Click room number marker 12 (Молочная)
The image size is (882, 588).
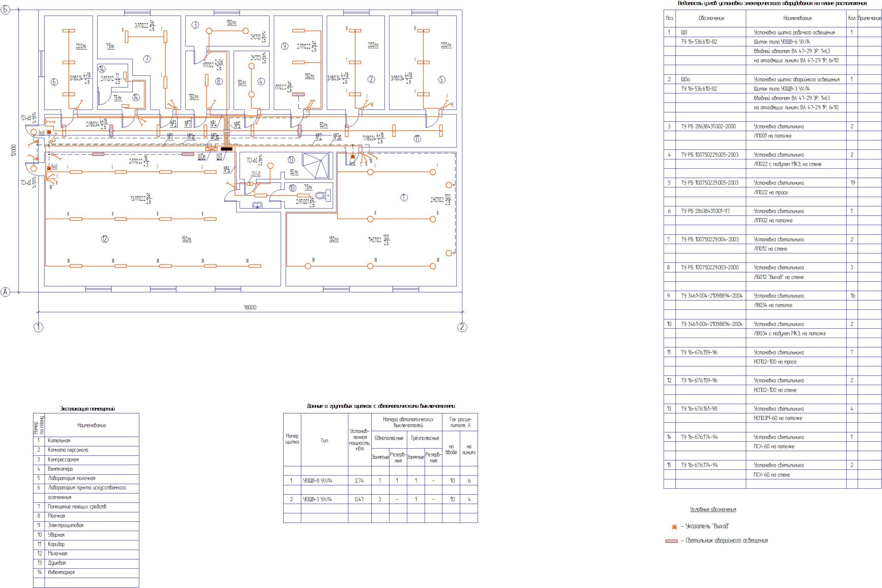click(x=105, y=239)
